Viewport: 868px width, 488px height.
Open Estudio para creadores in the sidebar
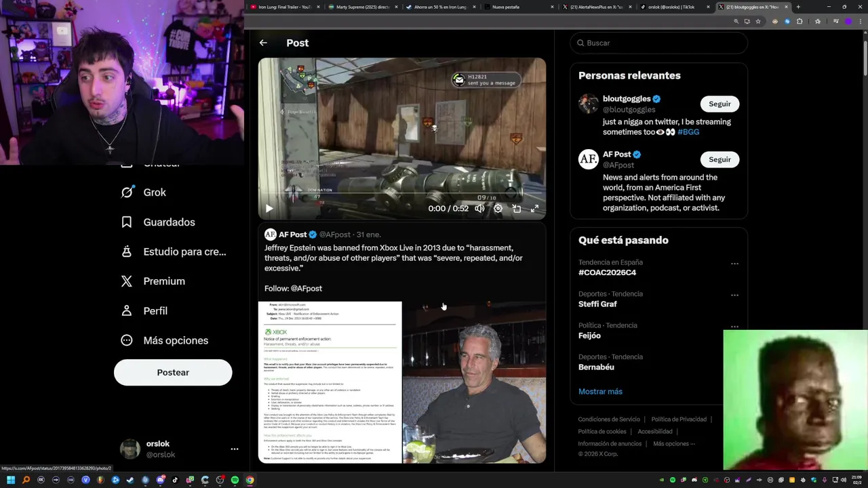click(x=173, y=251)
